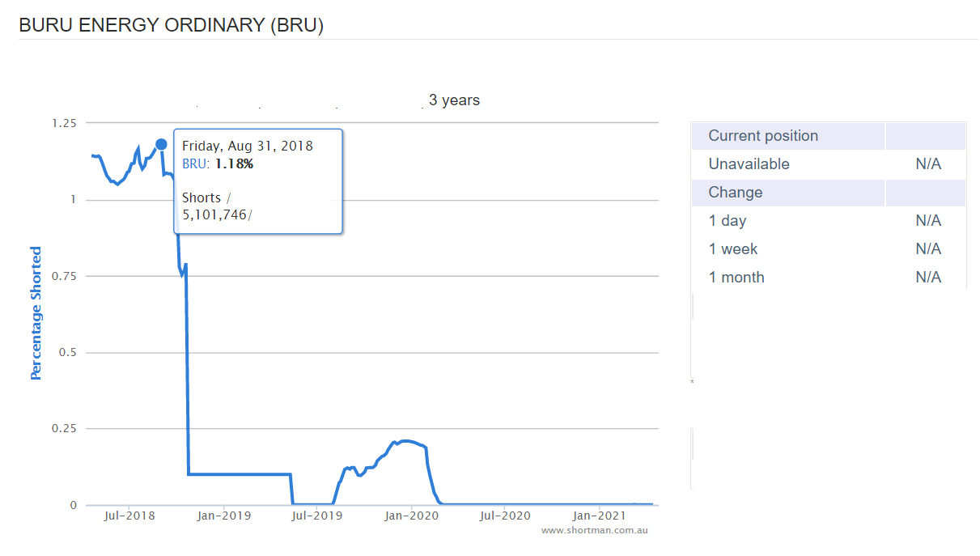The image size is (980, 556).
Task: Open the www.shortman.com.au chart credit link
Action: (595, 531)
